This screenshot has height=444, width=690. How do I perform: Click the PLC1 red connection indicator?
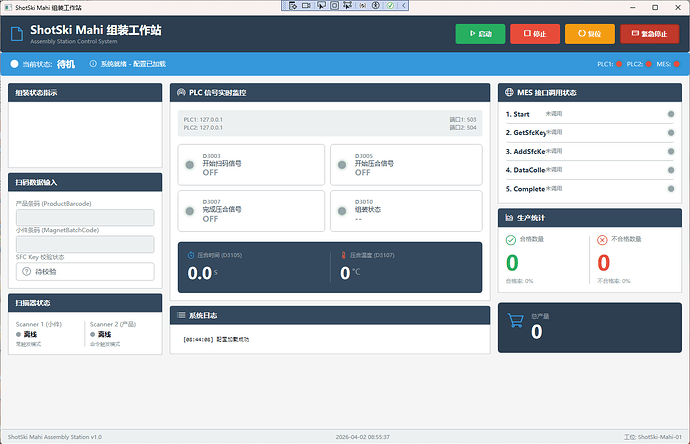click(619, 64)
